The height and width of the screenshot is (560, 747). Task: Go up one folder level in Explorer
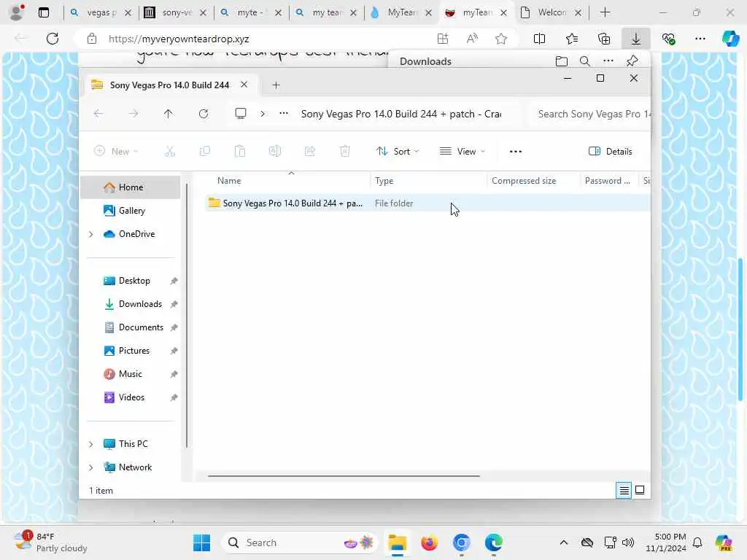click(x=169, y=114)
